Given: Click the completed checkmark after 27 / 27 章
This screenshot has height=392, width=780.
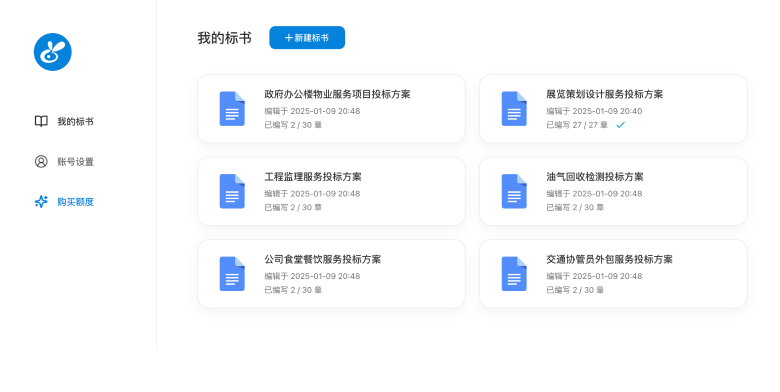Looking at the screenshot, I should point(620,125).
